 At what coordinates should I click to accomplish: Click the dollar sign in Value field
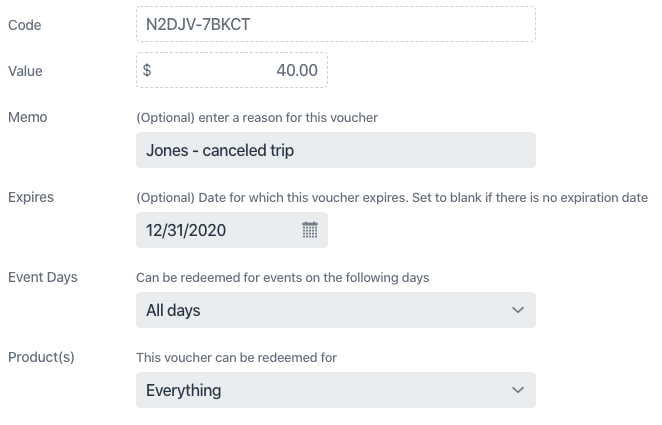[x=148, y=71]
